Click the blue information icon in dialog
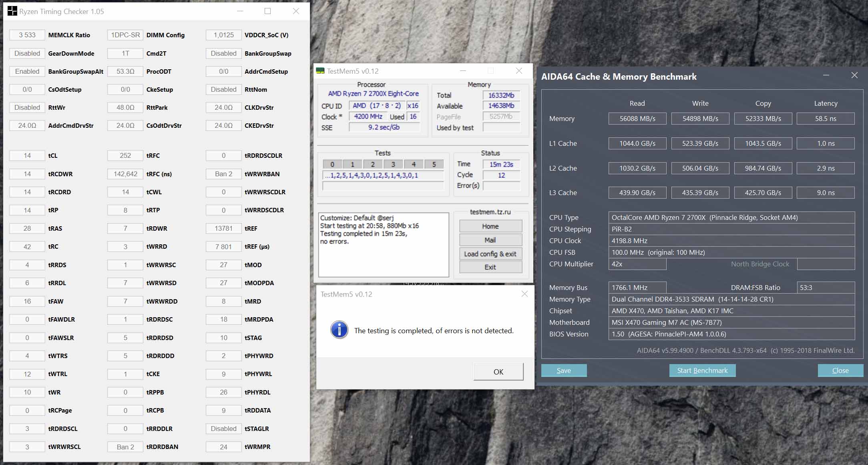868x465 pixels. 339,330
